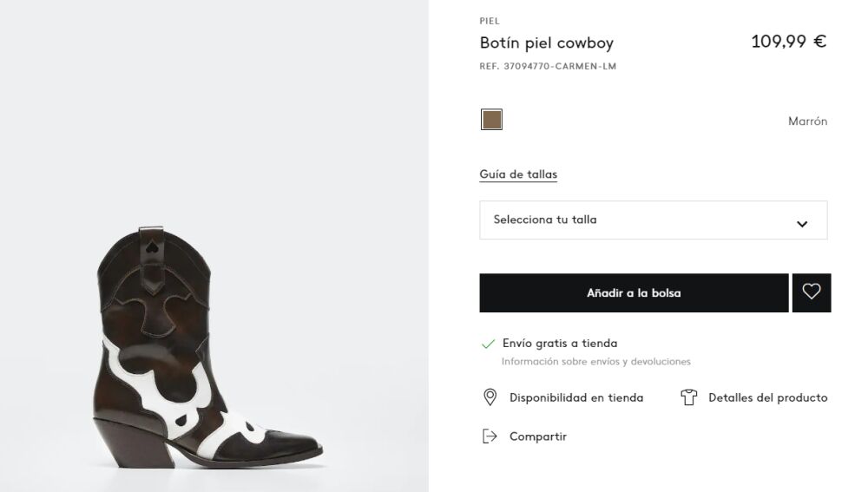Viewport: 868px width, 492px height.
Task: Click the product title Botín piel cowboy
Action: coord(547,43)
